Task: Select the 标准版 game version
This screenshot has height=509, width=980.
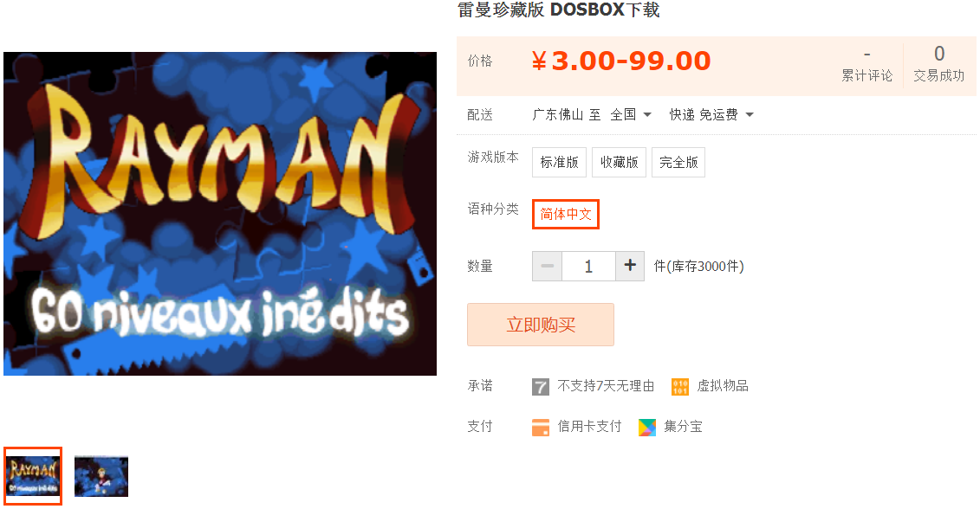Action: coord(560,163)
